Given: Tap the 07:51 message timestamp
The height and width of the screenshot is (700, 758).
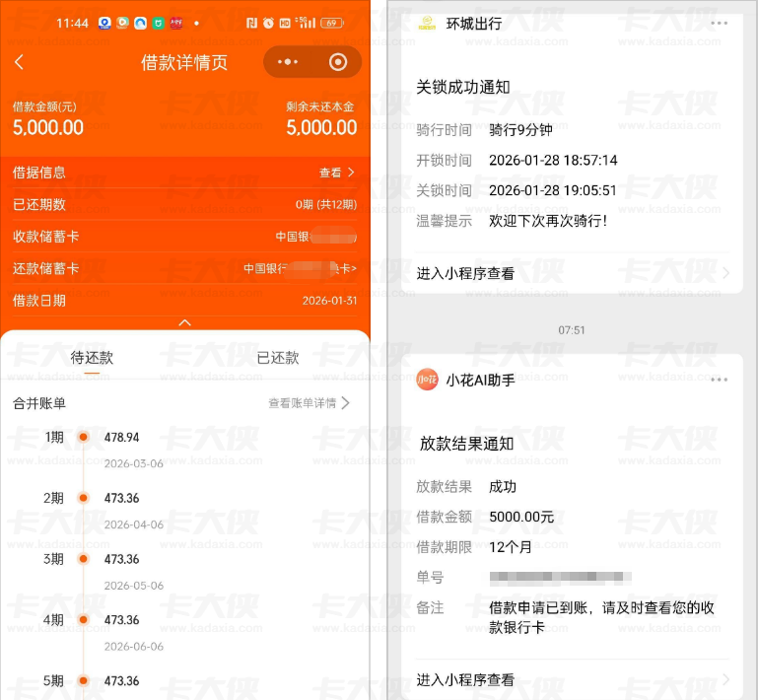Looking at the screenshot, I should pos(572,330).
